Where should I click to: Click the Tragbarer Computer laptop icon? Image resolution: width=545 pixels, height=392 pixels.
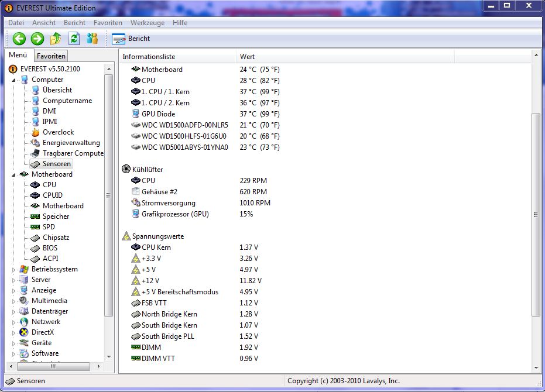(x=36, y=153)
